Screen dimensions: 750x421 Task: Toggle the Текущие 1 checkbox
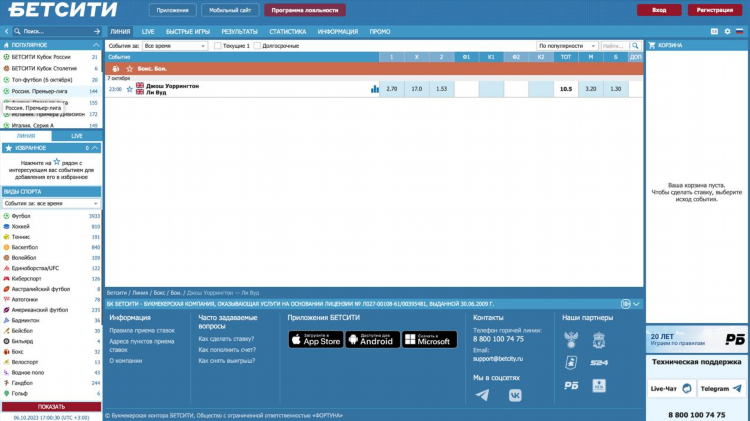[x=218, y=46]
